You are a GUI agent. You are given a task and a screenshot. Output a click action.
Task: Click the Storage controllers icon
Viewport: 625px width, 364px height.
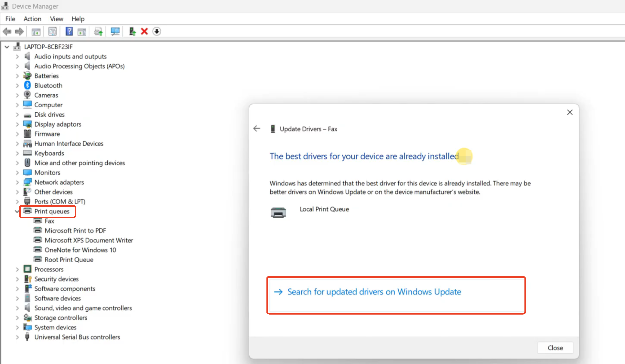(x=27, y=317)
